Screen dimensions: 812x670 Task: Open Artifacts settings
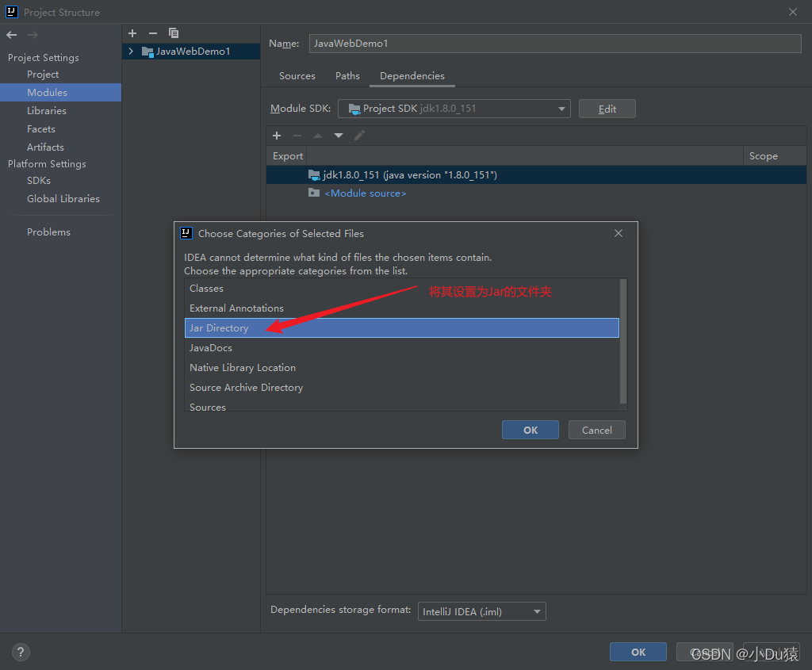click(45, 147)
